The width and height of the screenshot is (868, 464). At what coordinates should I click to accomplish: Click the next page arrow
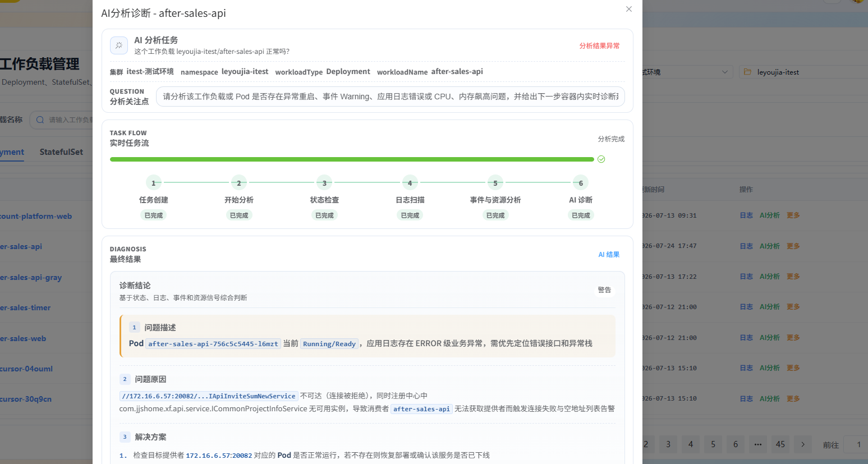[803, 444]
